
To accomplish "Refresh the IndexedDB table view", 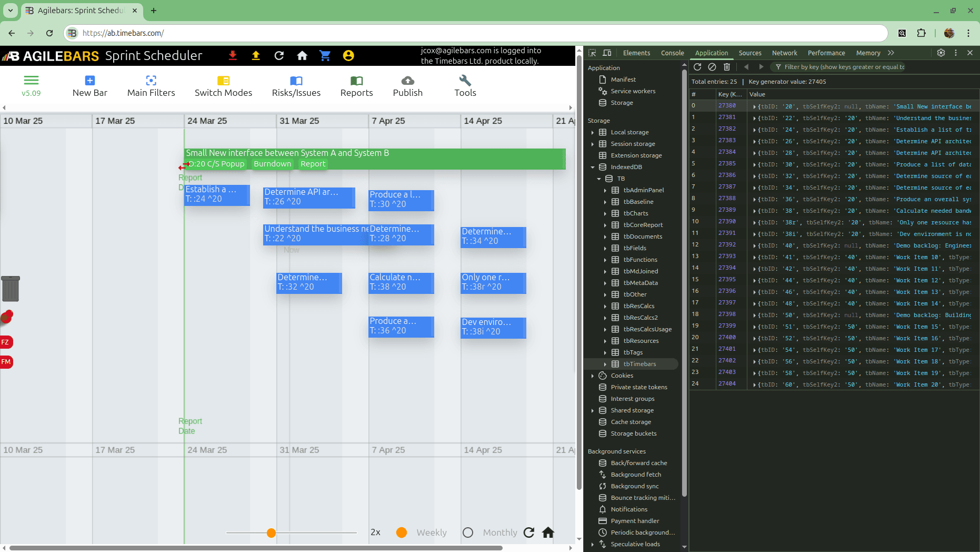I will [x=697, y=67].
